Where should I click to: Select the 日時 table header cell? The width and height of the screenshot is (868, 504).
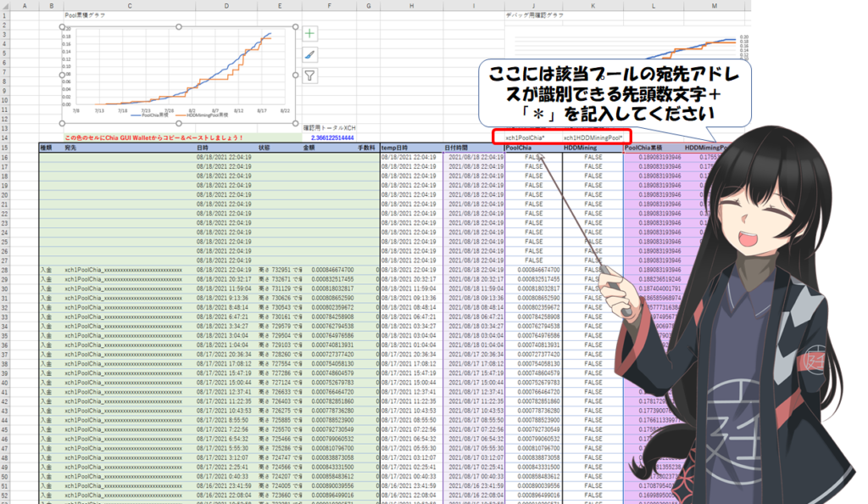[226, 148]
